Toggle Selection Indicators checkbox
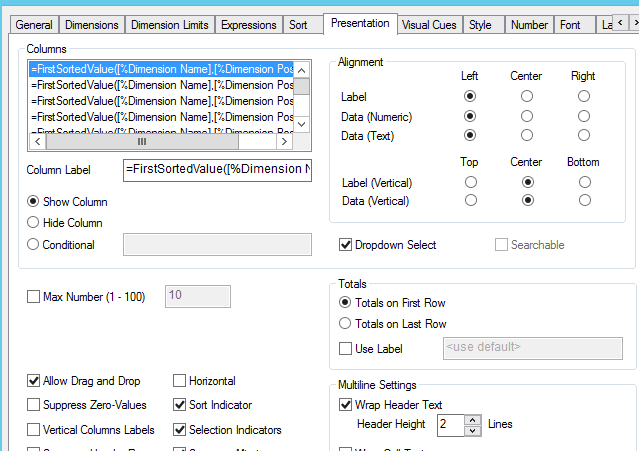The height and width of the screenshot is (451, 639). 179,430
